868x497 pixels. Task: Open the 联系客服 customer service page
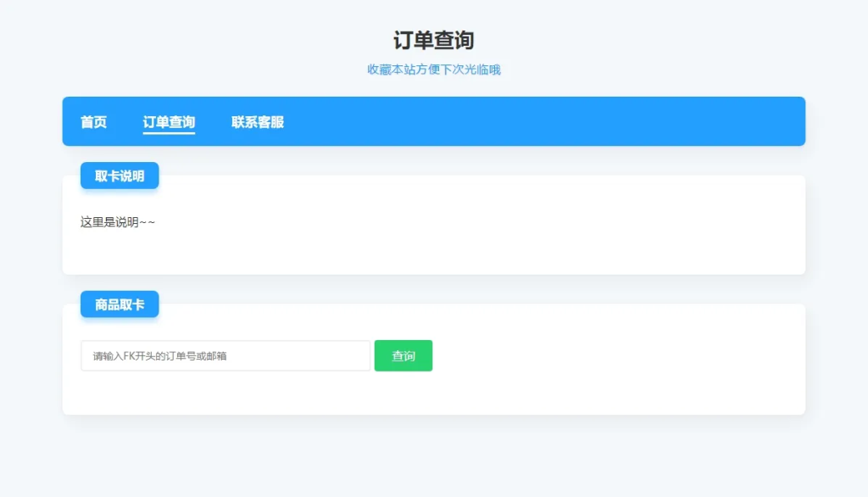(258, 122)
